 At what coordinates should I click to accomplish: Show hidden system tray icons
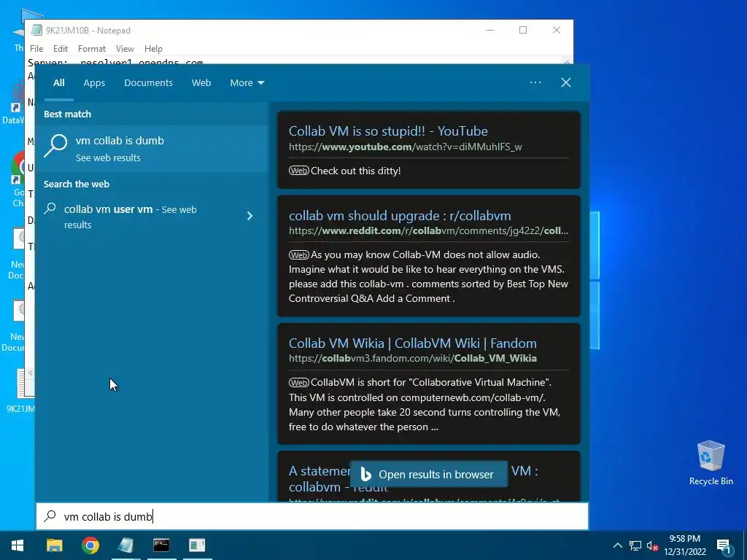[x=617, y=545]
